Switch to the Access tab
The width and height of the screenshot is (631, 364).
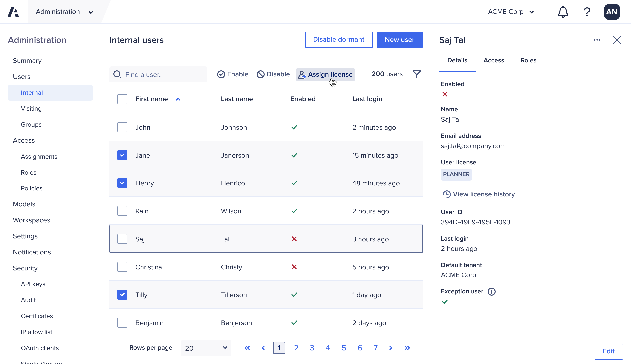493,60
